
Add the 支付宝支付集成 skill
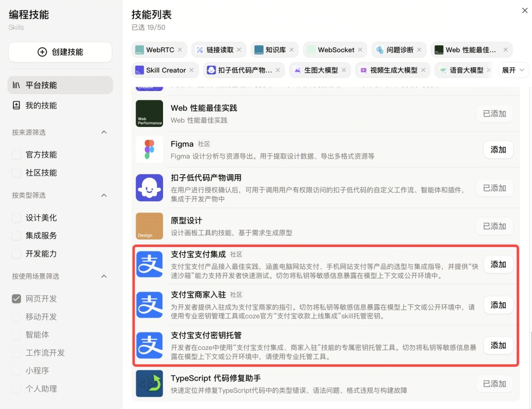pos(498,264)
